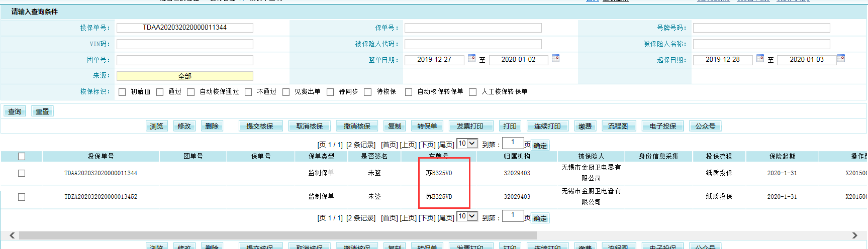This screenshot has height=249, width=868.
Task: Click 复制 in the upper toolbar
Action: click(x=395, y=126)
